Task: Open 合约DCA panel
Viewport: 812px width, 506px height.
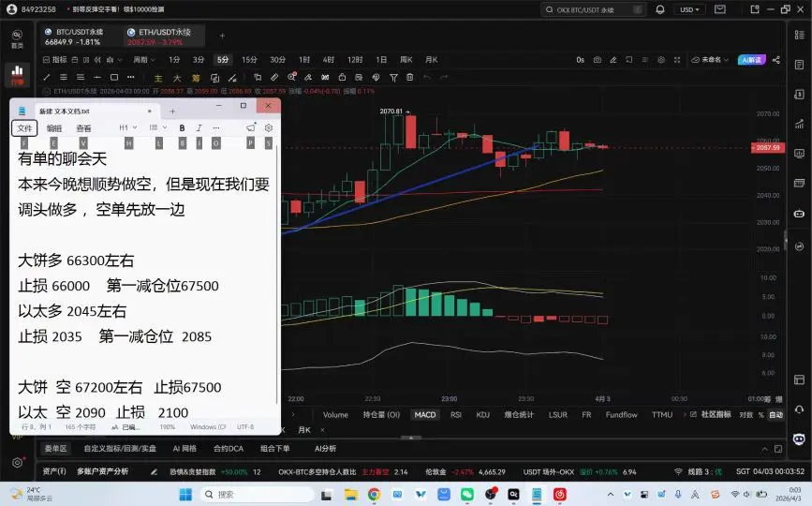Action: pyautogui.click(x=229, y=449)
